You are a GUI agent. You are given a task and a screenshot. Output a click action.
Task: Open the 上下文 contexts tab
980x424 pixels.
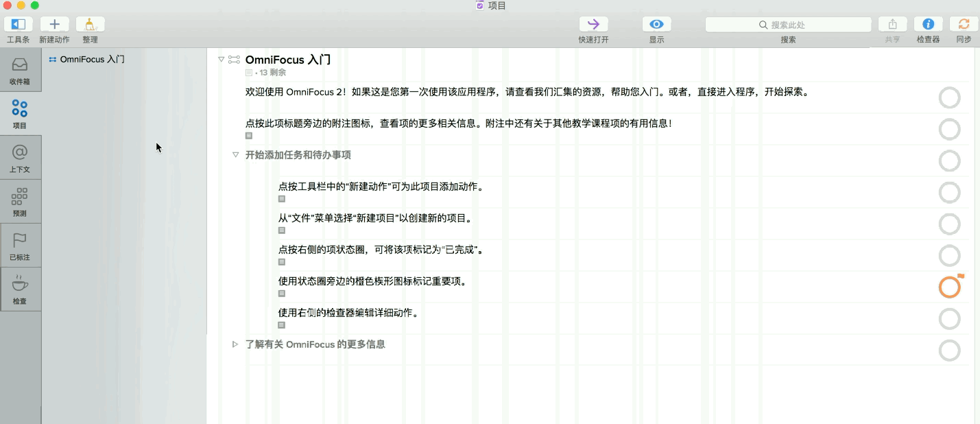click(x=20, y=158)
